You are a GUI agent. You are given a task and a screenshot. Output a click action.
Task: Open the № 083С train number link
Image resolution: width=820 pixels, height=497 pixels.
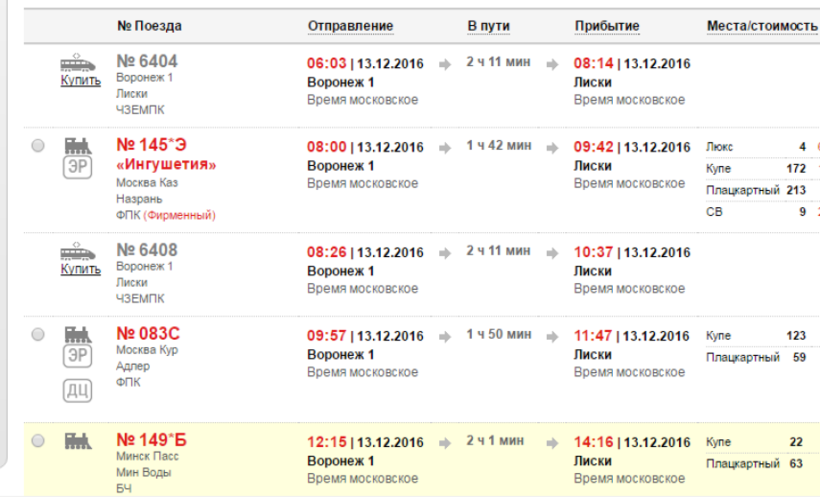tap(148, 333)
